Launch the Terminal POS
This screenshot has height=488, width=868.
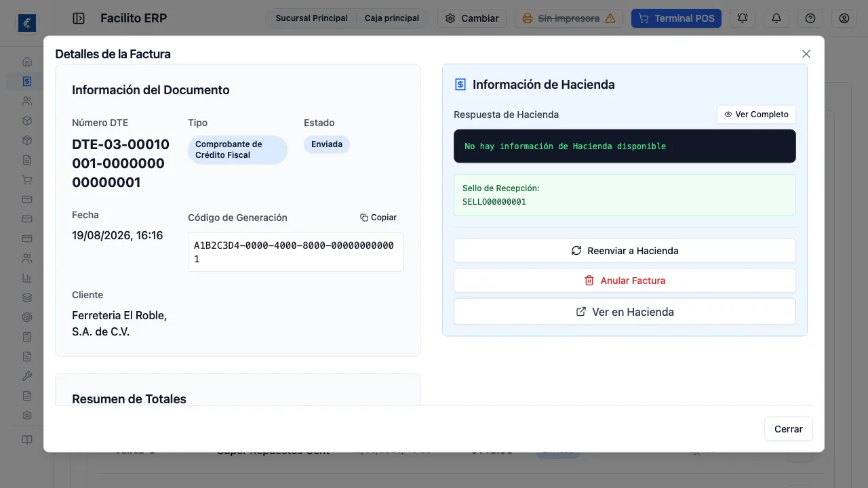pyautogui.click(x=676, y=18)
